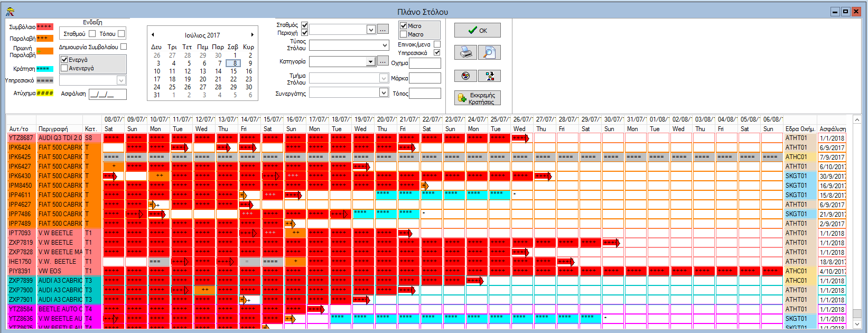Open the Συνεργάτης dropdown
Image resolution: width=868 pixels, height=333 pixels.
[384, 92]
